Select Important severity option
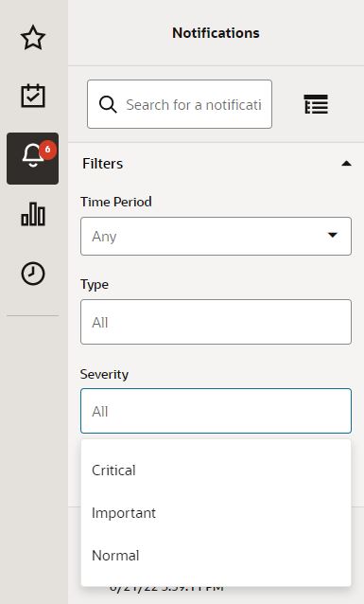The height and width of the screenshot is (604, 364). pyautogui.click(x=216, y=513)
